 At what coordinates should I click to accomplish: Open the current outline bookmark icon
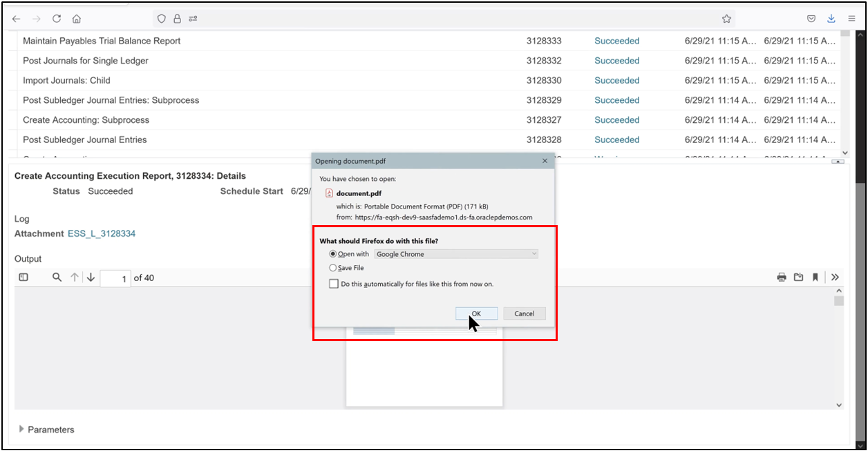pyautogui.click(x=816, y=277)
